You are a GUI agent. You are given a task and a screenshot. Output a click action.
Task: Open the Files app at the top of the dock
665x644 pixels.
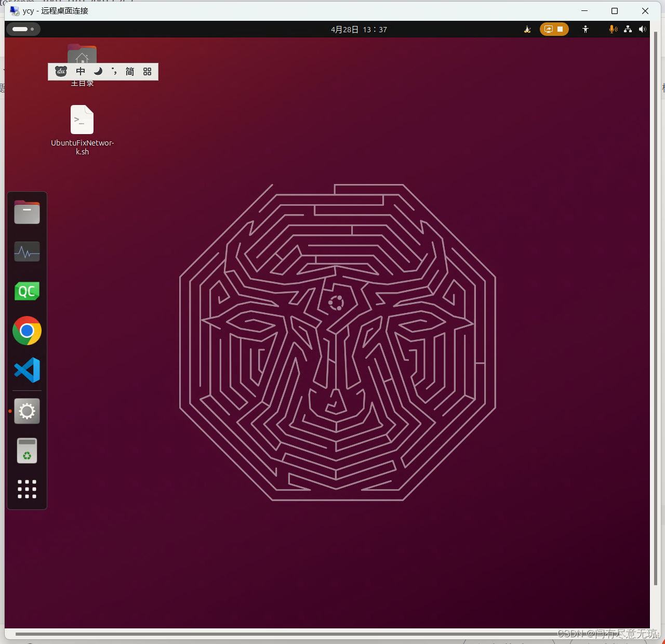point(26,212)
